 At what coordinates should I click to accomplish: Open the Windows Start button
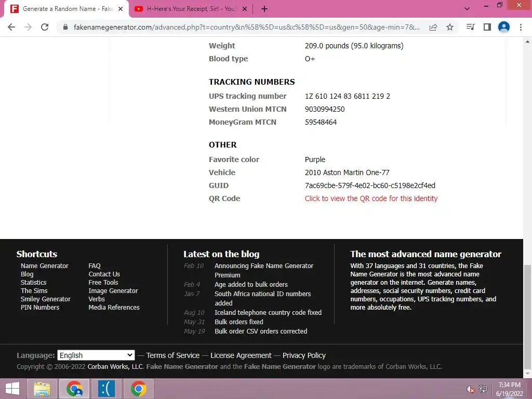click(12, 389)
